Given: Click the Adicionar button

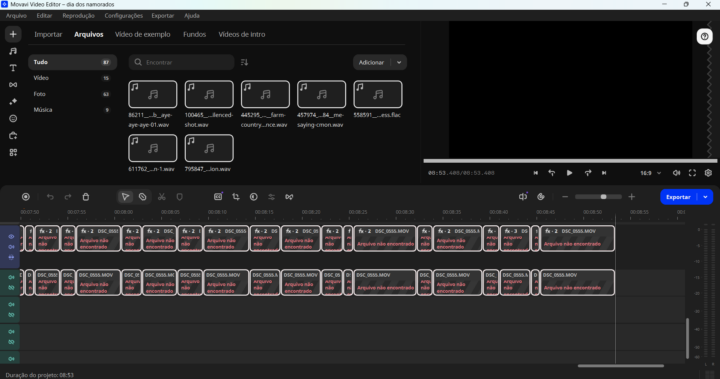Looking at the screenshot, I should coord(371,62).
